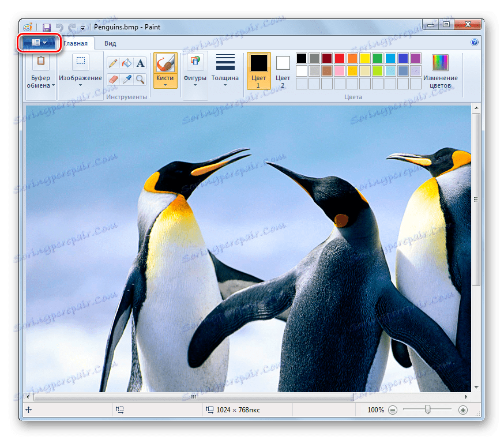The image size is (504, 440).
Task: Select the Pencil tool
Action: coord(113,63)
